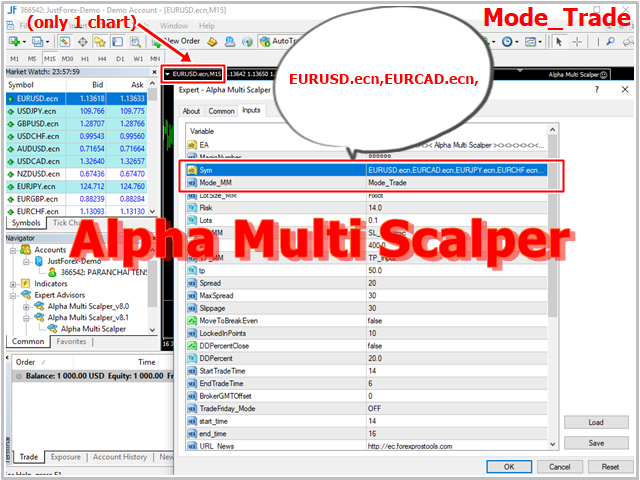
Task: Switch to the About tab
Action: click(191, 111)
